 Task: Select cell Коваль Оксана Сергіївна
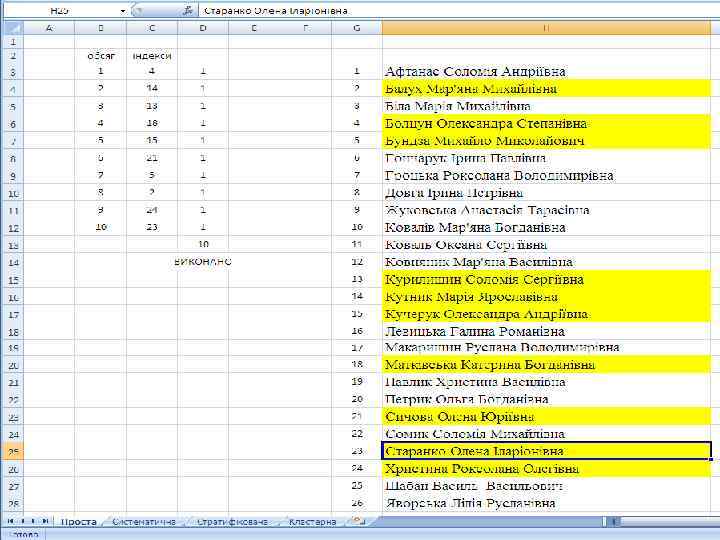click(546, 245)
